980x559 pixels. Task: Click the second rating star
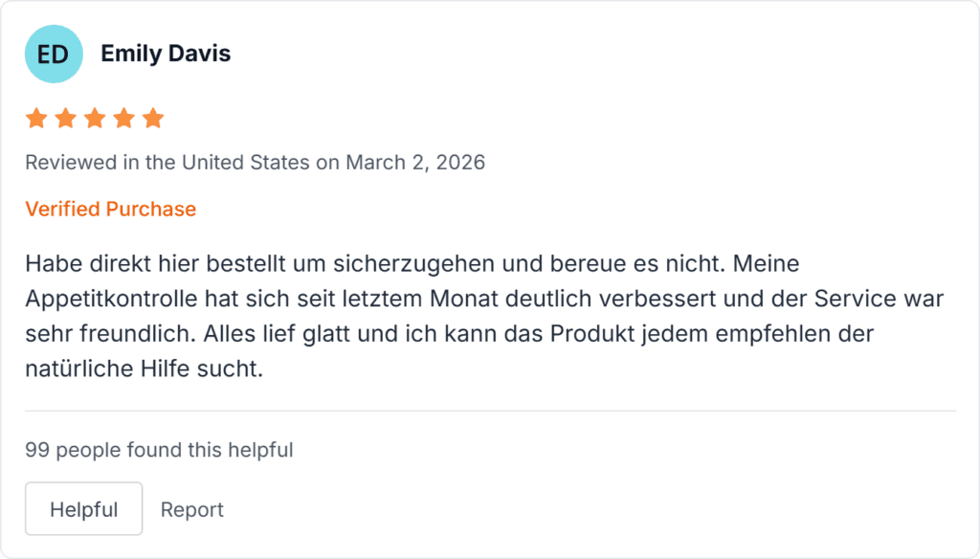coord(65,119)
